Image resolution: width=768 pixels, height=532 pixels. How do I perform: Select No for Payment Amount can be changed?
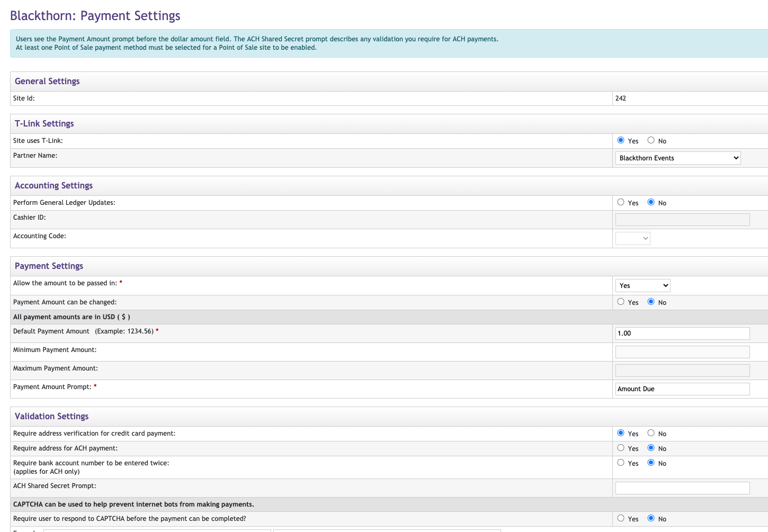[651, 302]
